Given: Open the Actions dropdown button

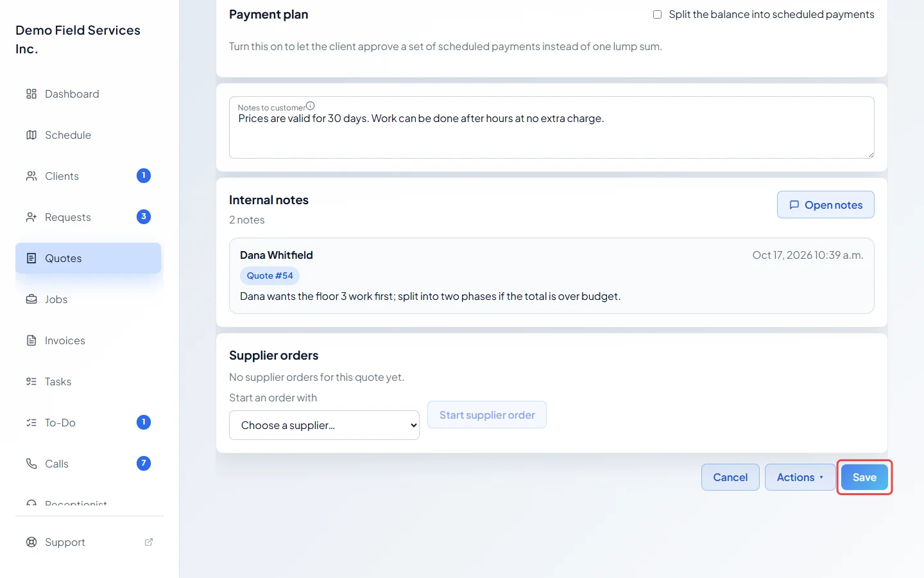Looking at the screenshot, I should click(x=800, y=477).
